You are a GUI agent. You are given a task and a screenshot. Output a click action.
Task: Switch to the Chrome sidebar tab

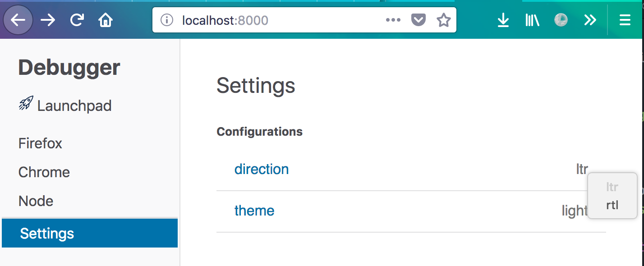click(44, 172)
